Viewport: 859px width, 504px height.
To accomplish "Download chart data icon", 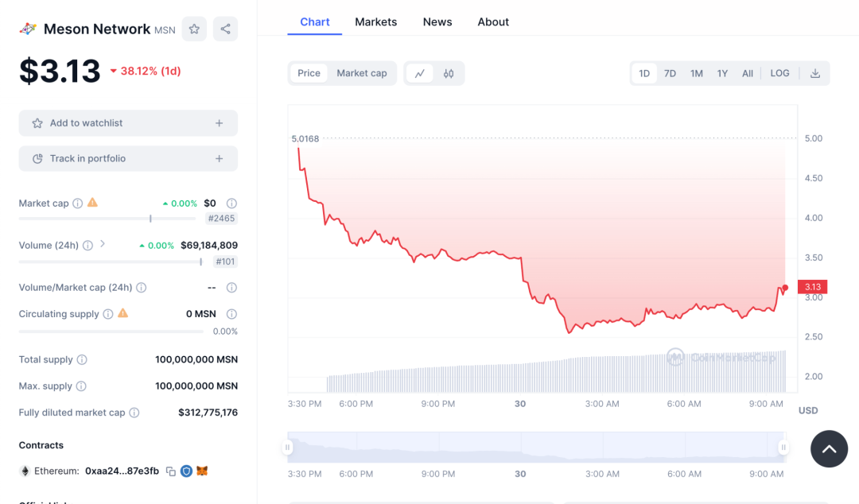I will click(815, 73).
